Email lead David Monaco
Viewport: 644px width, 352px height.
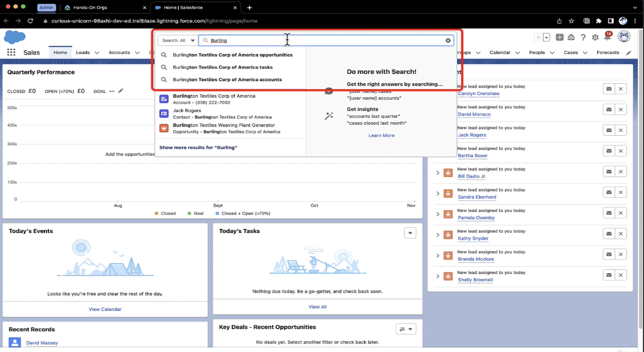[x=609, y=109]
